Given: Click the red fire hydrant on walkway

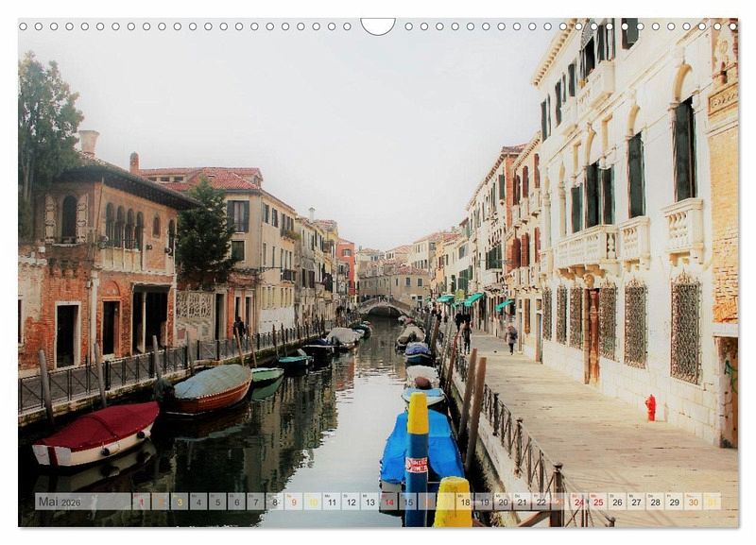Looking at the screenshot, I should point(650,408).
